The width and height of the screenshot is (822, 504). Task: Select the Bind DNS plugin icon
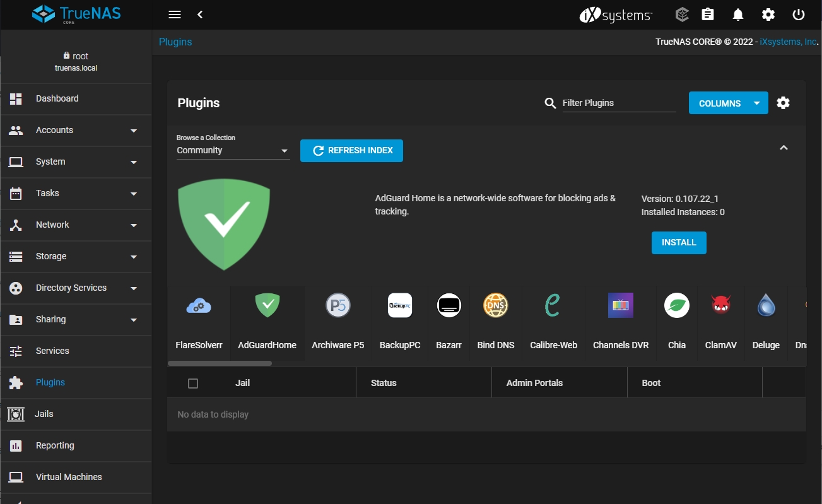[x=495, y=306]
